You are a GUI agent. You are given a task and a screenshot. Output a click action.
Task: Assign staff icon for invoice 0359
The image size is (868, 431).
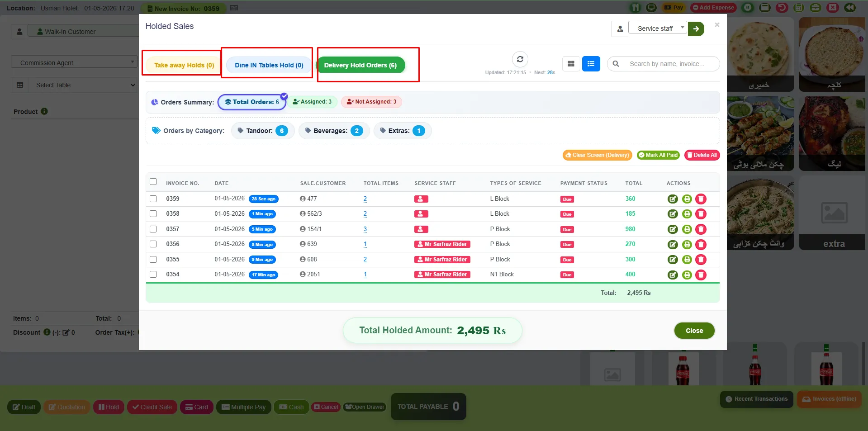tap(421, 199)
